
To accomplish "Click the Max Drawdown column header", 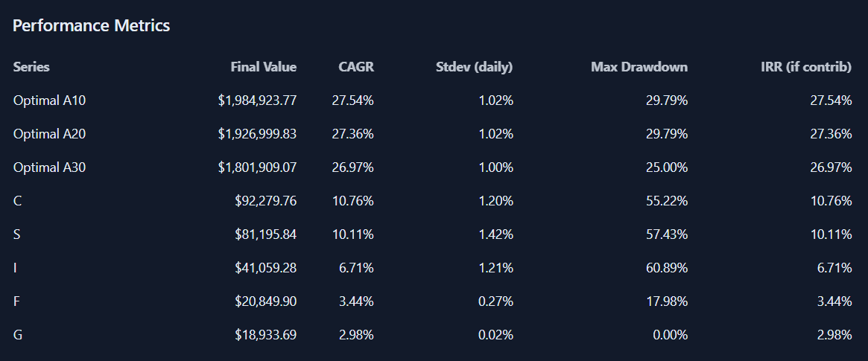I will [x=639, y=67].
